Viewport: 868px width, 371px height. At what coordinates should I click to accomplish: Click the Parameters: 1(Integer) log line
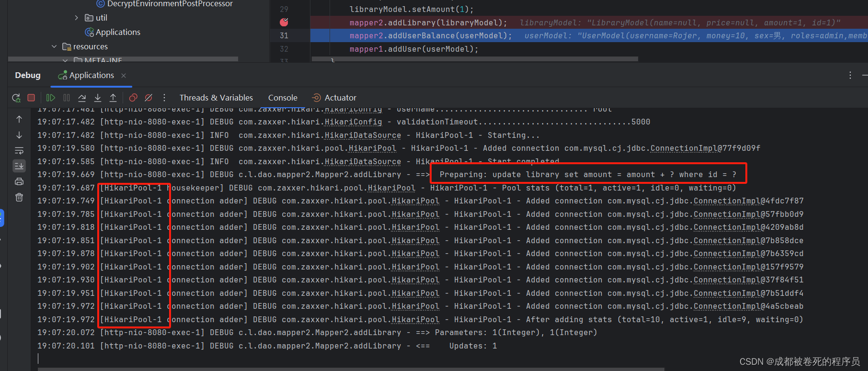click(317, 333)
